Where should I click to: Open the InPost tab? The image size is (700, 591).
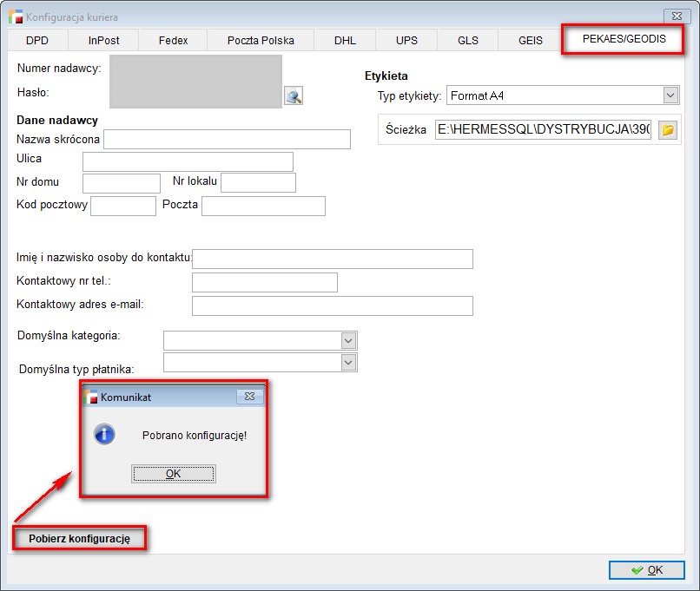tap(103, 40)
